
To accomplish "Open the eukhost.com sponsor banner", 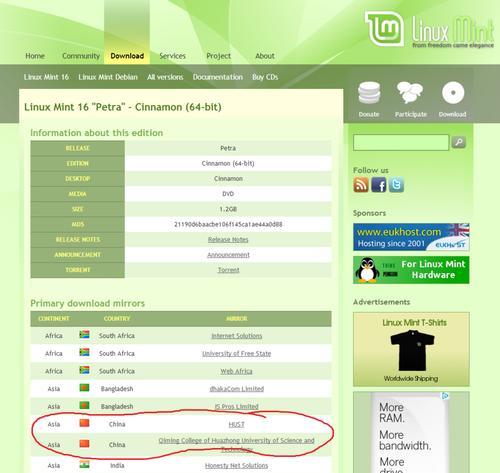I will [411, 237].
